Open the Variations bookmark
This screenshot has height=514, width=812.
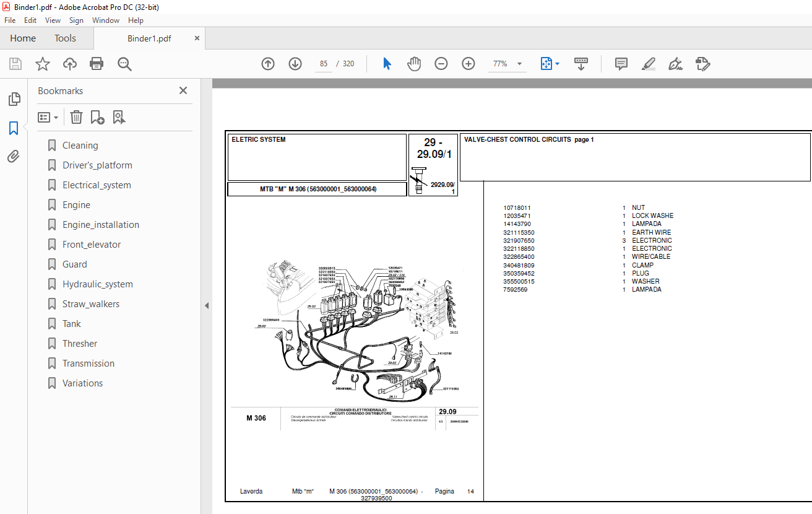[x=82, y=383]
